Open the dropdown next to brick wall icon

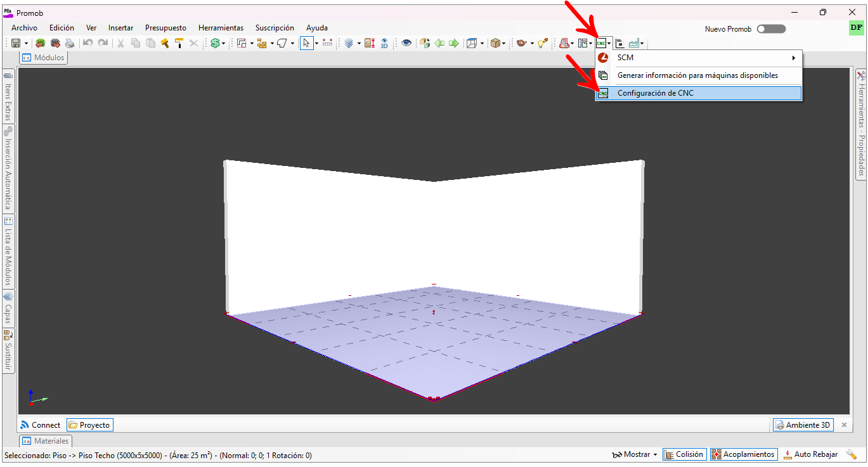pos(272,44)
